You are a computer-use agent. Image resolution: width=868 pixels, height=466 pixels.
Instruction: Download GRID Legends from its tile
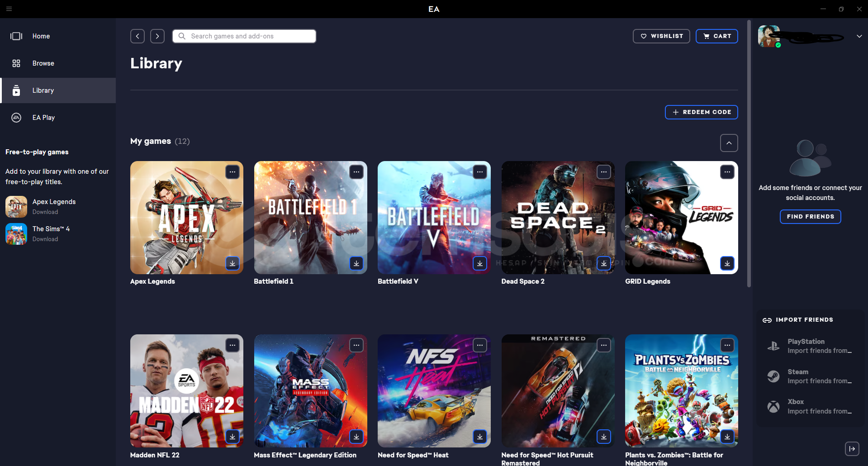[x=727, y=263]
